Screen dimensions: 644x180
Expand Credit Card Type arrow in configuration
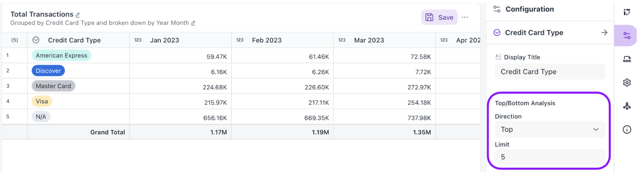tap(604, 32)
